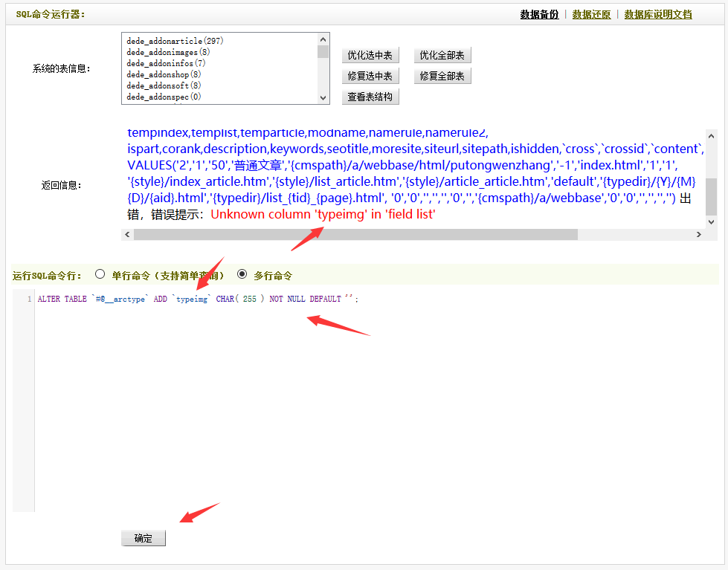Open the 数据备份 link

point(538,14)
